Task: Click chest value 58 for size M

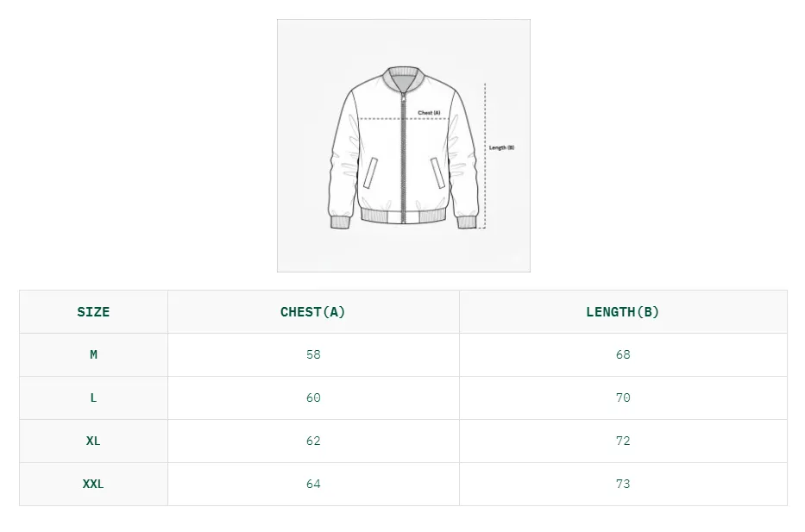Action: coord(313,354)
